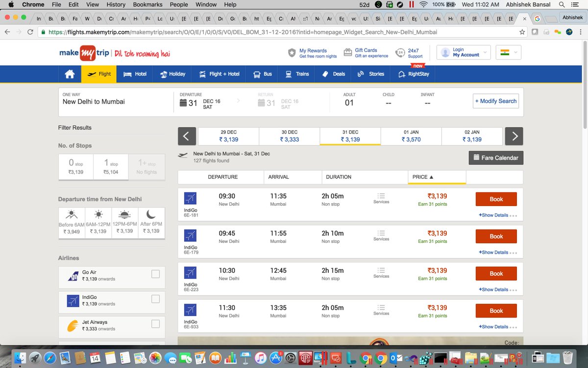This screenshot has width=588, height=368.
Task: Click Modify Search button
Action: pos(495,101)
